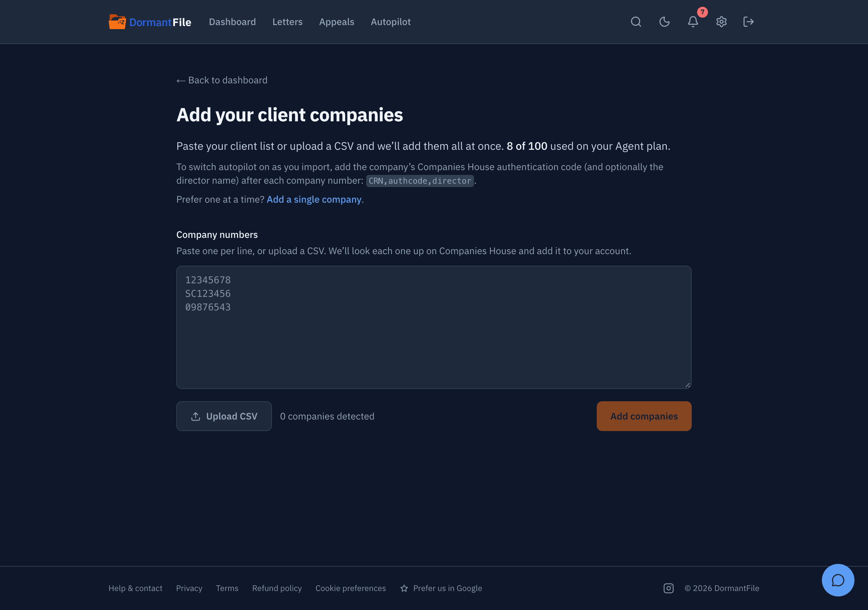The height and width of the screenshot is (610, 868).
Task: Go to the Dashboard nav item
Action: coord(233,22)
